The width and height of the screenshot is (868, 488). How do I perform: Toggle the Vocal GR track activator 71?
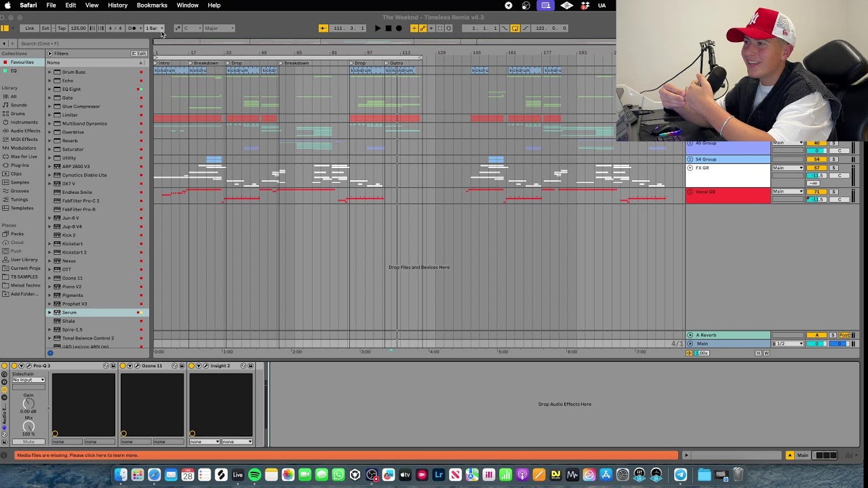point(817,192)
